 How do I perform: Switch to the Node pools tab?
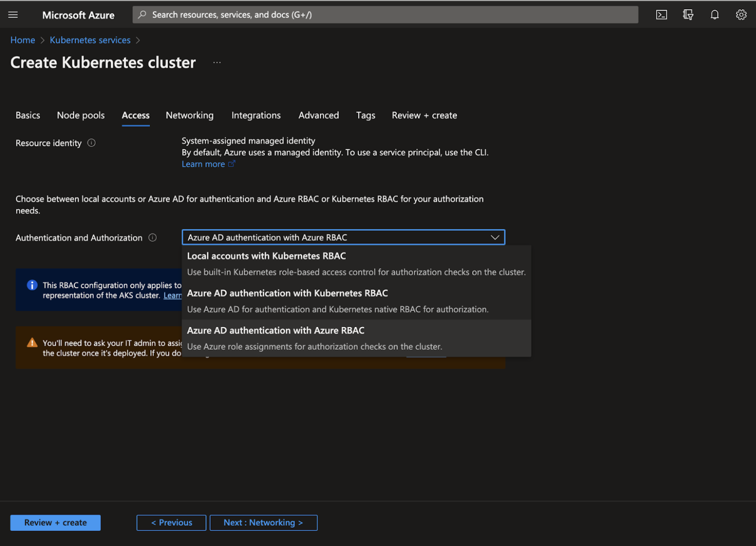[81, 115]
